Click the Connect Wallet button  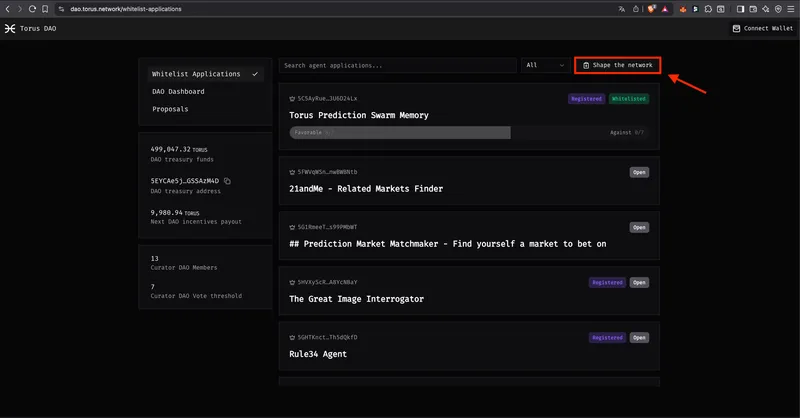pyautogui.click(x=763, y=29)
